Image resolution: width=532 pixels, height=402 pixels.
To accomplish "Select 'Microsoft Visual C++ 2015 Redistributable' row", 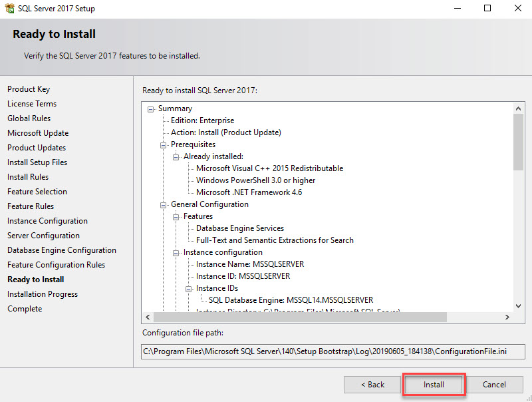I will click(x=270, y=168).
